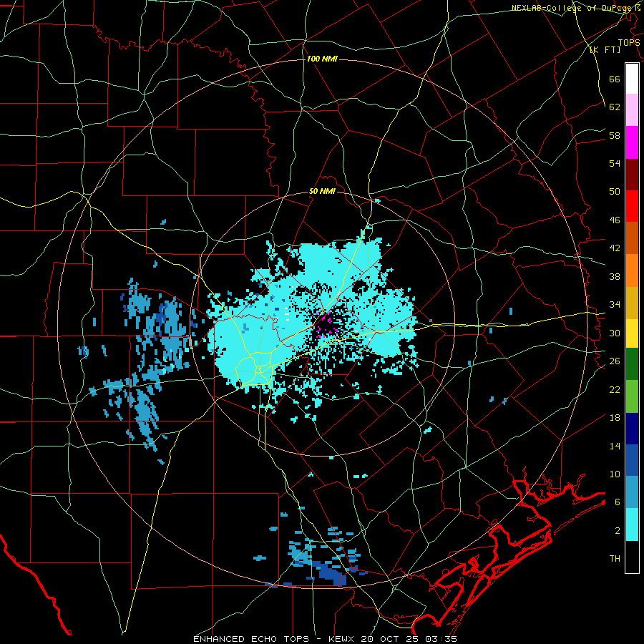
Task: Click the navy 14-18 kft legend swatch
Action: click(632, 429)
